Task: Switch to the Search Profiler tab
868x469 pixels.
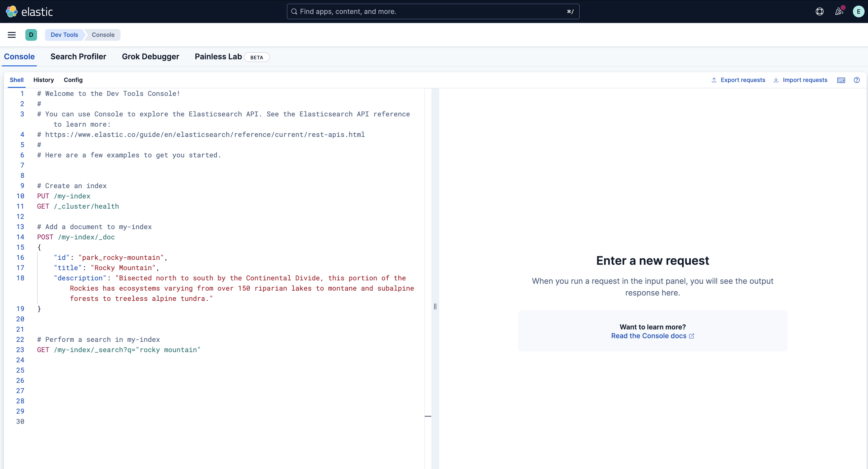Action: (78, 57)
